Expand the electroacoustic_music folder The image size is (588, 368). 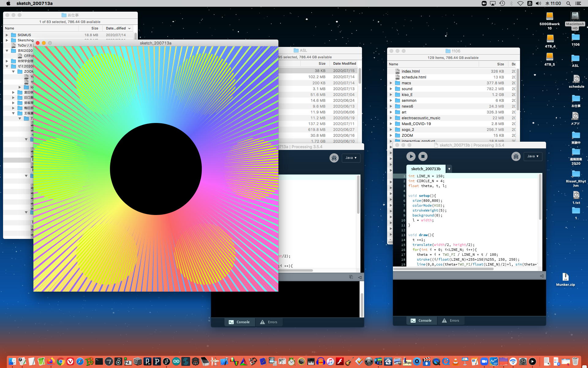pyautogui.click(x=391, y=118)
